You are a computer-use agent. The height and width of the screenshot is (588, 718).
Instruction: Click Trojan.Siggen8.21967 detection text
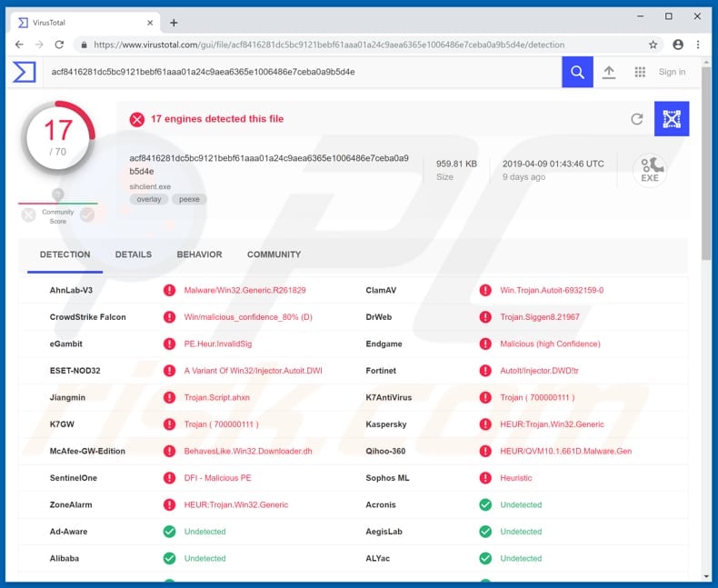[540, 317]
